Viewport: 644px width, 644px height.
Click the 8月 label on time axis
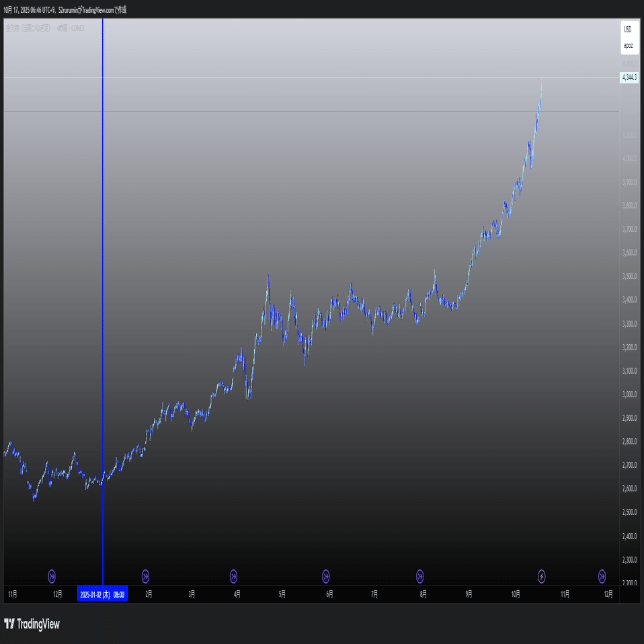click(423, 594)
